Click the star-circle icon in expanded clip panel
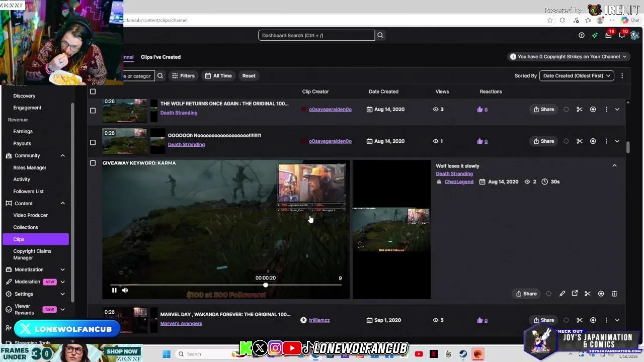This screenshot has width=644, height=362. pyautogui.click(x=601, y=294)
